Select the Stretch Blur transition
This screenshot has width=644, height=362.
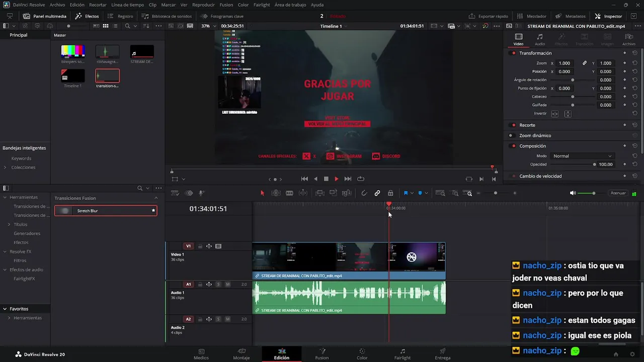[106, 211]
